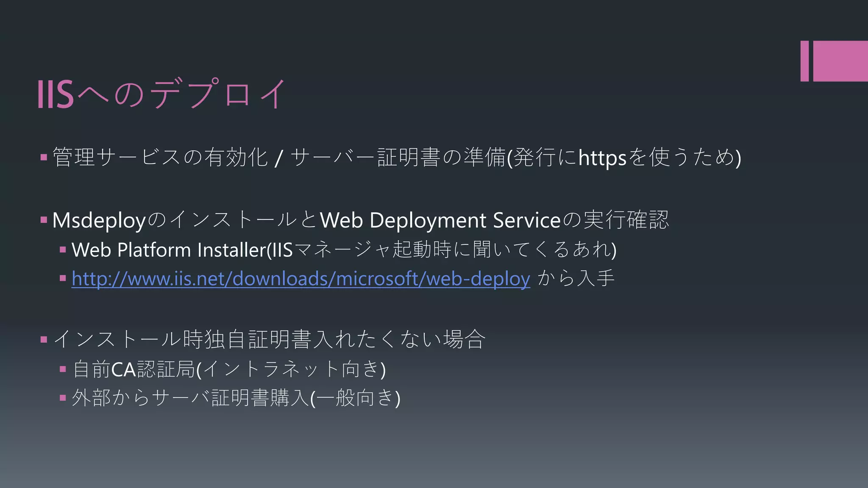Click the text "から入手" after the link
868x488 pixels.
click(576, 278)
